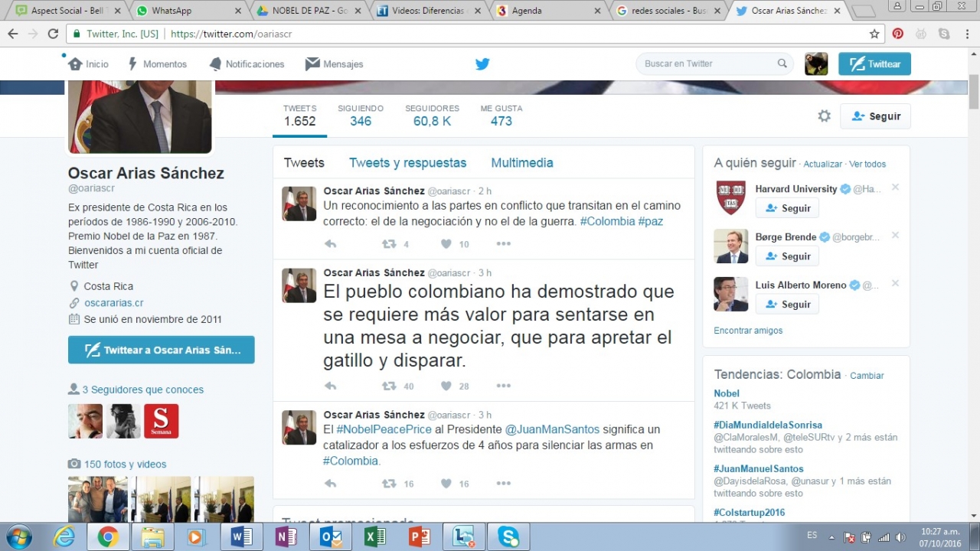Click the search magnifier in Buscar en Twitter
980x551 pixels.
tap(782, 64)
